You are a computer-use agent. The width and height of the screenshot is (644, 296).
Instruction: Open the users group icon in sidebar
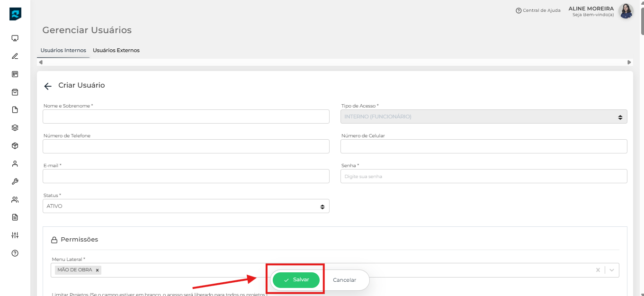15,199
